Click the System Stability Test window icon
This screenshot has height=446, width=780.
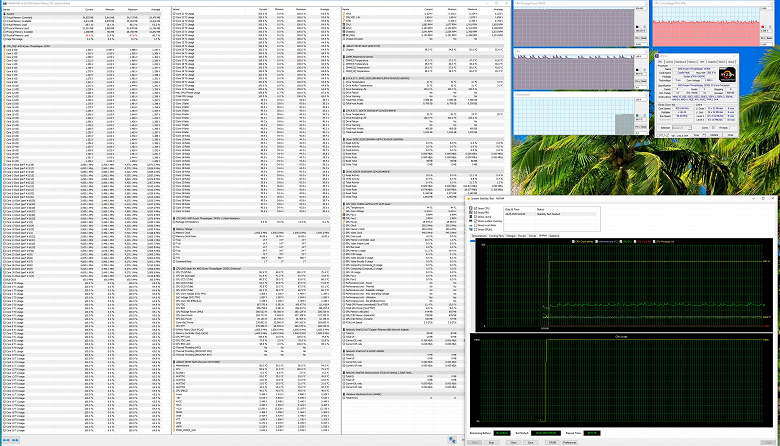(470, 197)
